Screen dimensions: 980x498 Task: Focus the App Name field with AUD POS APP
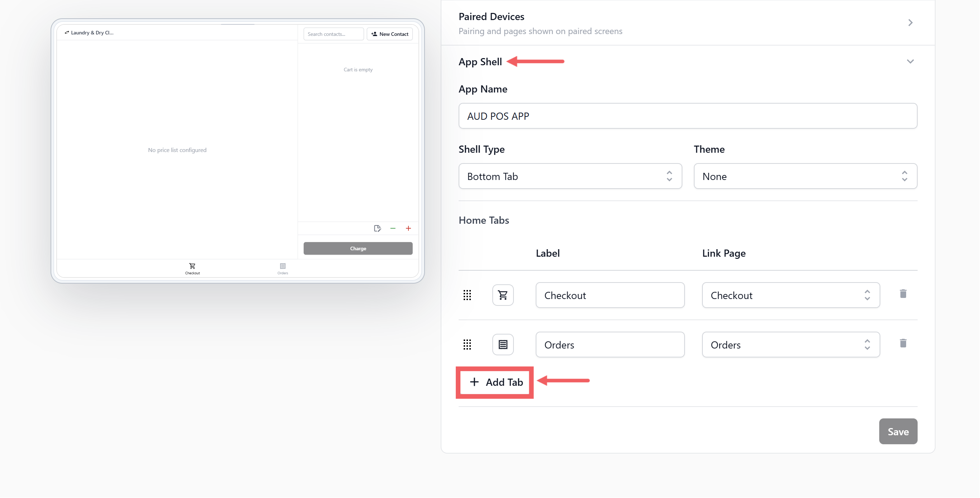pos(688,116)
